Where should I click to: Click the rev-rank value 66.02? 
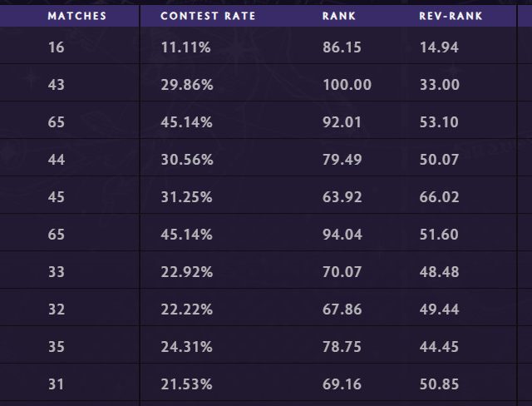point(440,197)
